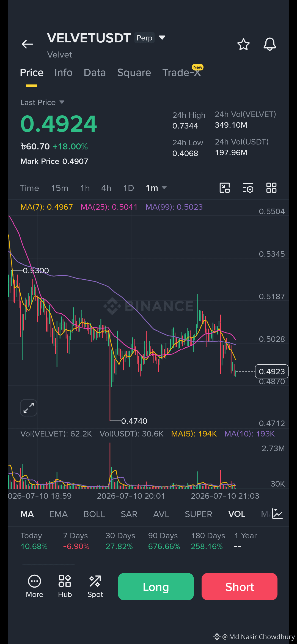This screenshot has height=644, width=297.
Task: Switch to the Data tab
Action: click(x=95, y=73)
